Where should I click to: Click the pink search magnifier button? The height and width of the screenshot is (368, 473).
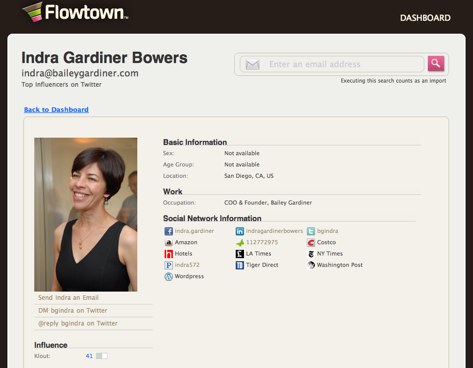436,64
